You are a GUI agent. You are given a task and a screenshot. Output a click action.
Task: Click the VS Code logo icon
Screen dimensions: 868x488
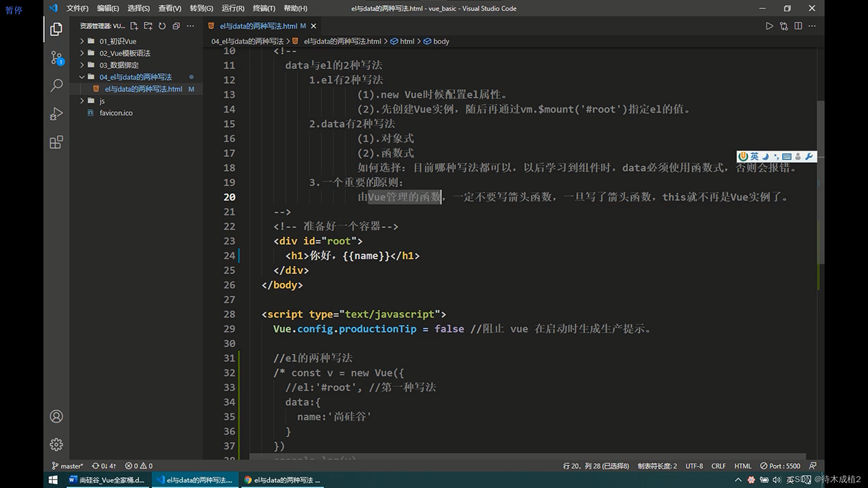coord(53,8)
